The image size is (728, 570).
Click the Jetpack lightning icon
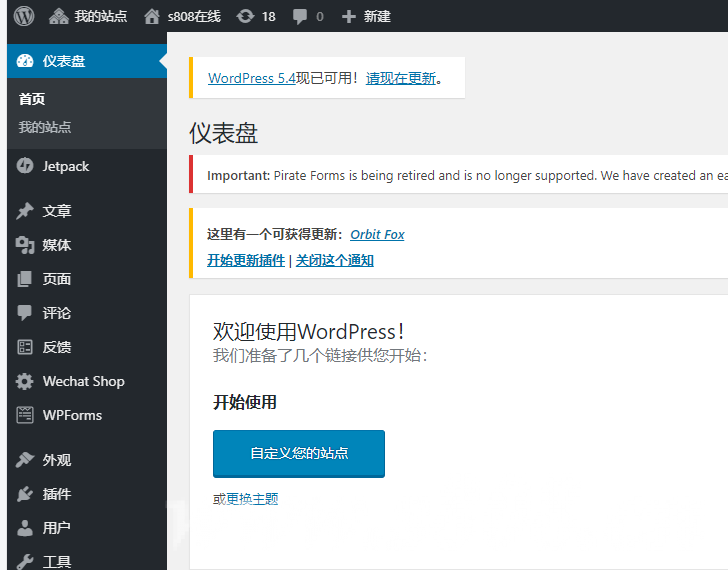[25, 166]
